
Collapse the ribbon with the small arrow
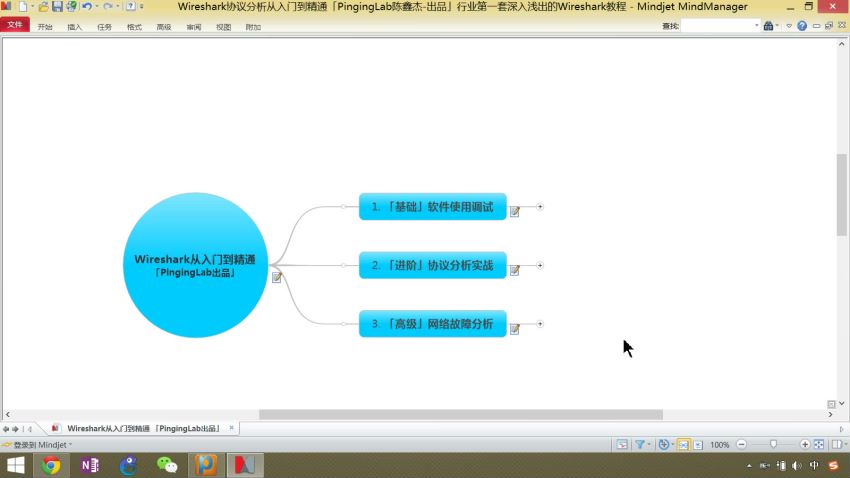[789, 25]
